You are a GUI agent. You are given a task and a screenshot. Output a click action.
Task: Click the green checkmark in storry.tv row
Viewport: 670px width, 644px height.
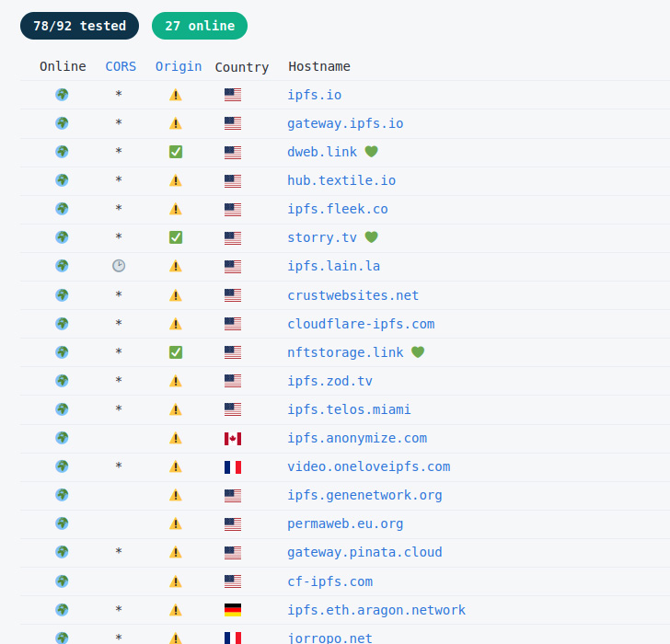click(176, 237)
